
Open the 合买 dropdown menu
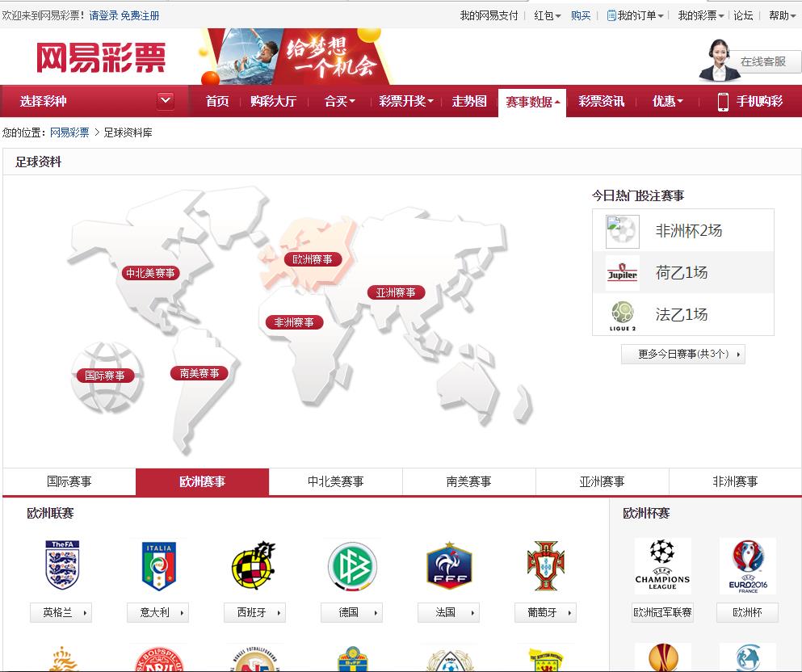339,101
